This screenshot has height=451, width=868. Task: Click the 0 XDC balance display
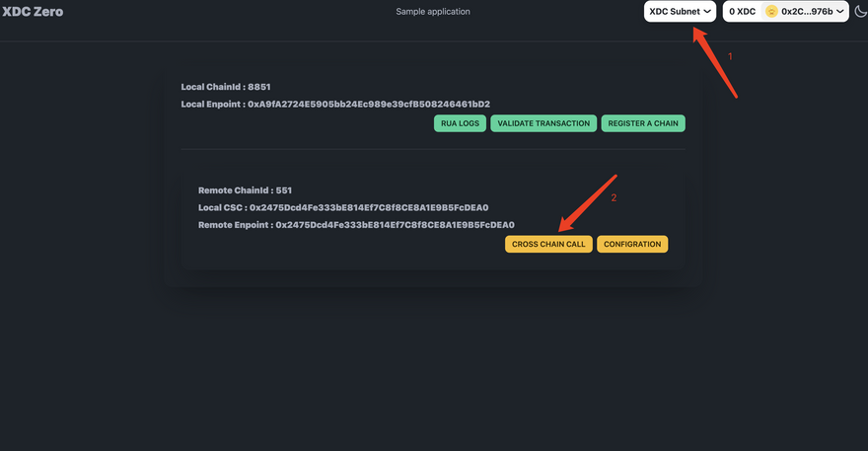tap(743, 12)
